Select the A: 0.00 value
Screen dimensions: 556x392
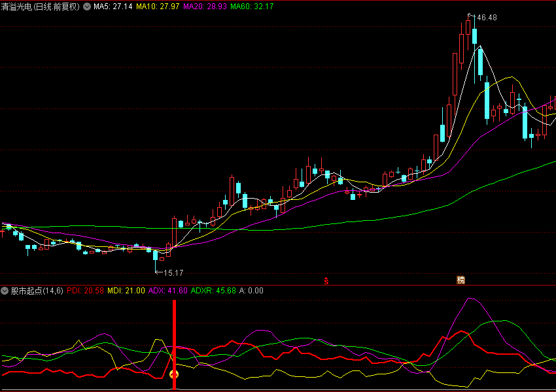251,291
